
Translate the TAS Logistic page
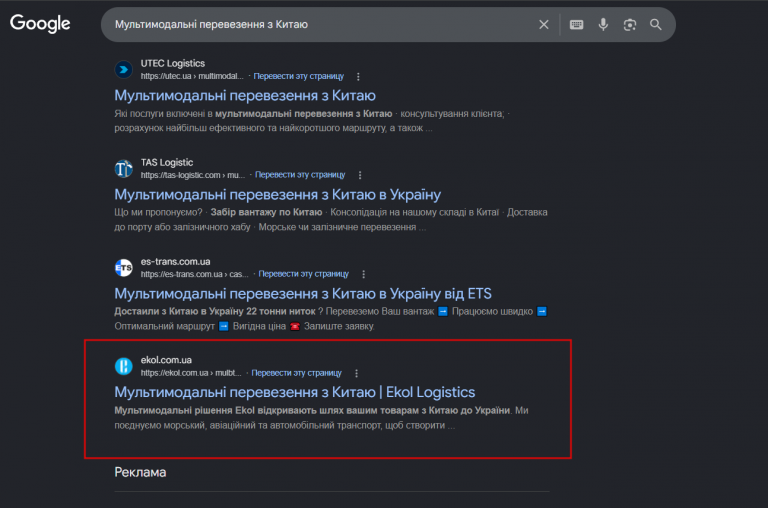tap(300, 175)
